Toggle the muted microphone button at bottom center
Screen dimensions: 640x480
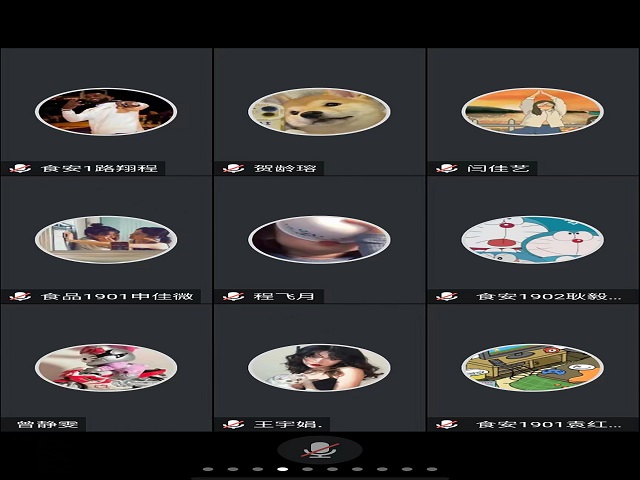point(320,450)
